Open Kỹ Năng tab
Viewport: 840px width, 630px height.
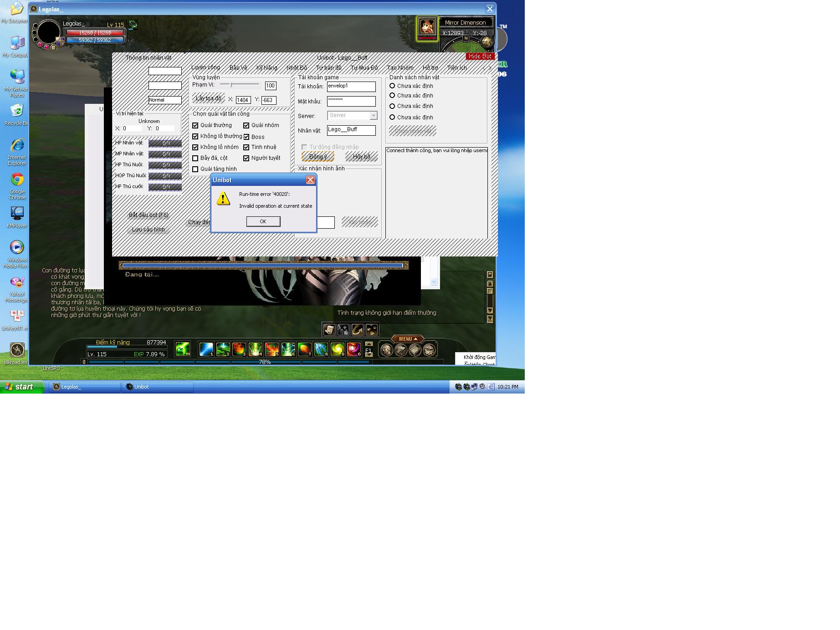pos(267,67)
